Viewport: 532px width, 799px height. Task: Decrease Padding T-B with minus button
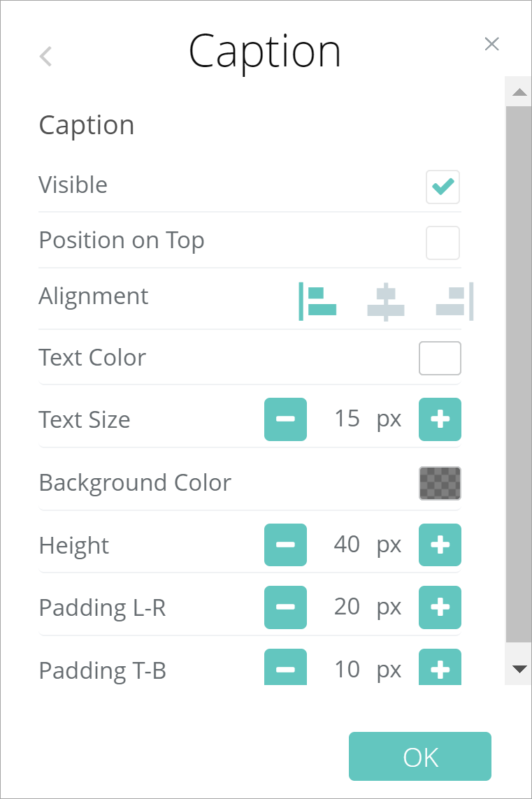(285, 669)
